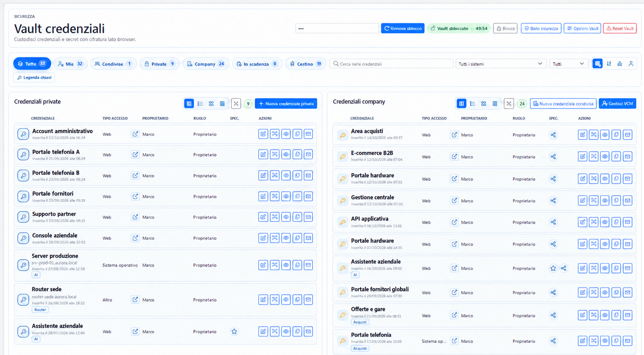This screenshot has width=644, height=355.
Task: Add a Nuova credenziale privata
Action: [x=286, y=103]
